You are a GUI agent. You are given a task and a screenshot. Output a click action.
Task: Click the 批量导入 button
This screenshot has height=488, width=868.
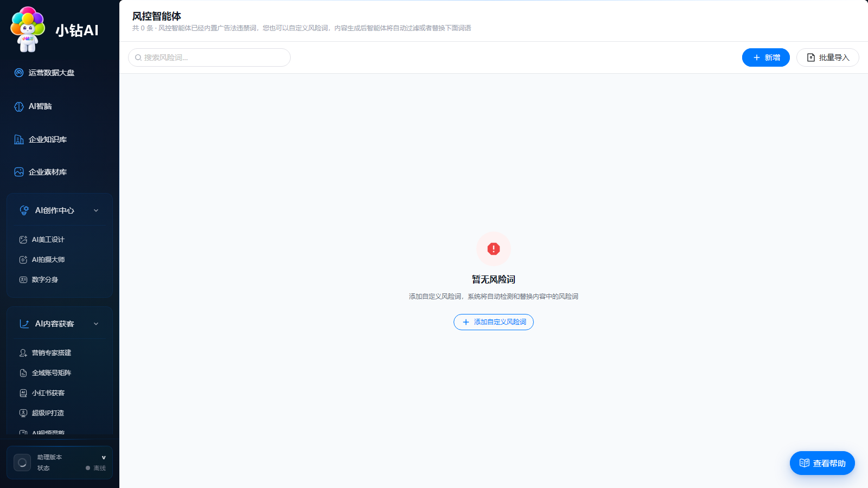[828, 57]
